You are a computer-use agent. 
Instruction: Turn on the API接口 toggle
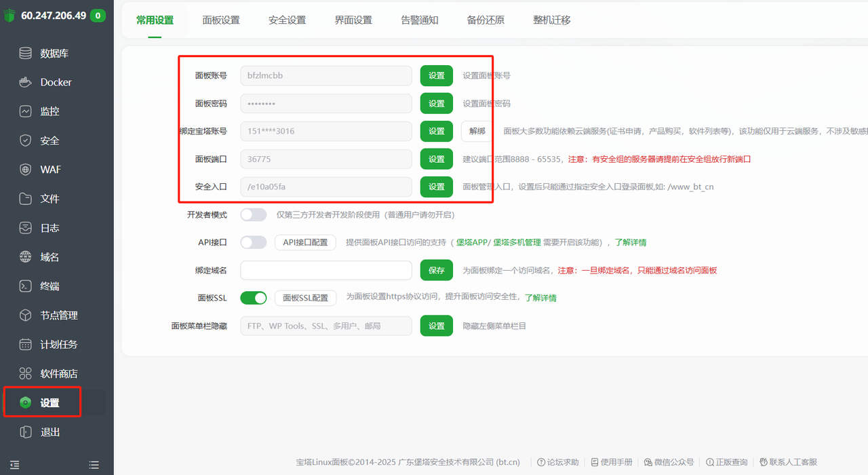(253, 242)
